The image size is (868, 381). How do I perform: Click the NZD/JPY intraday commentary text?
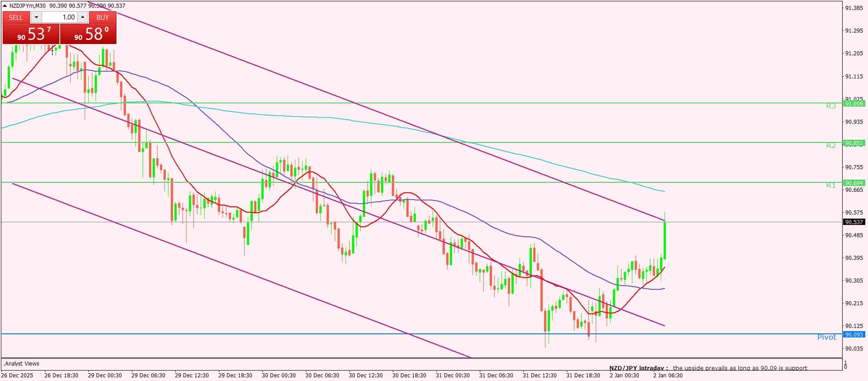click(x=708, y=368)
